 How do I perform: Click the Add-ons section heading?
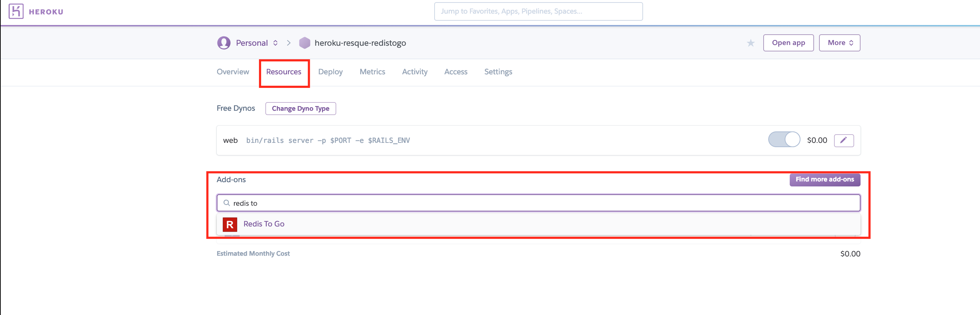(231, 179)
